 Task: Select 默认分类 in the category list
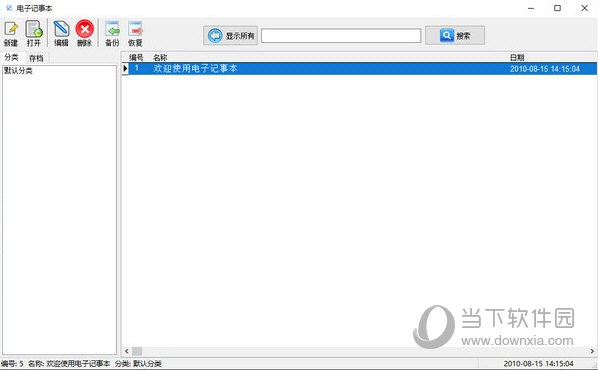click(18, 71)
